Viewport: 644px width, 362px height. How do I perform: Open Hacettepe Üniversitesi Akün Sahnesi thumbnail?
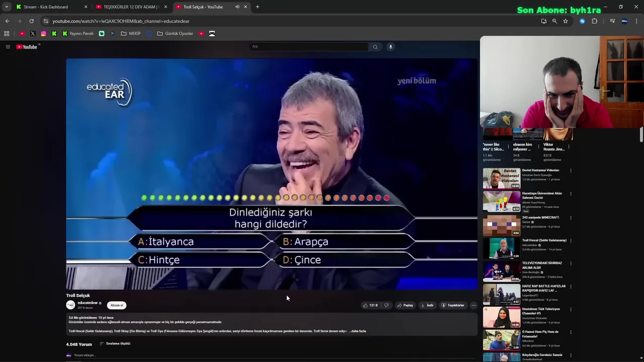click(x=502, y=202)
